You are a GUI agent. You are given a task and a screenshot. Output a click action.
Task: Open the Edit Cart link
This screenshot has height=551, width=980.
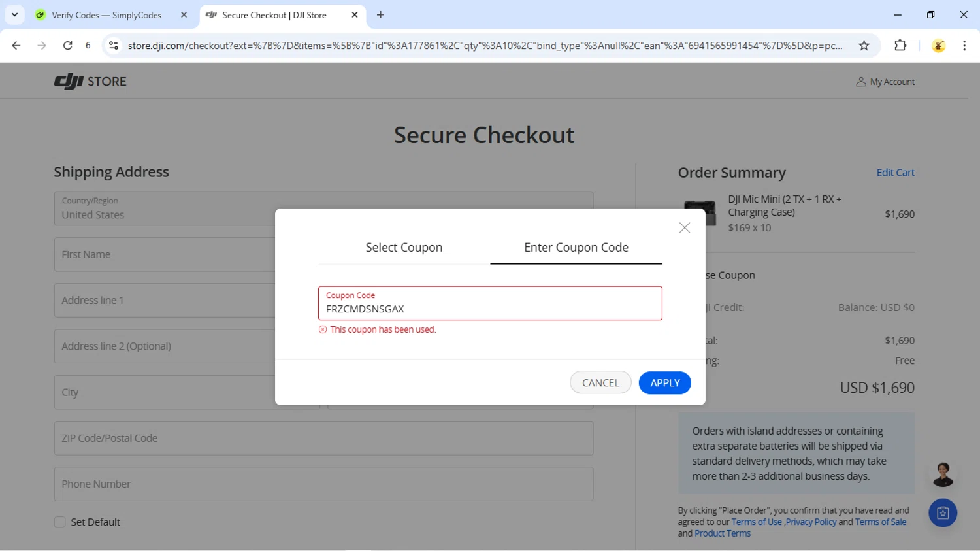[x=895, y=173]
